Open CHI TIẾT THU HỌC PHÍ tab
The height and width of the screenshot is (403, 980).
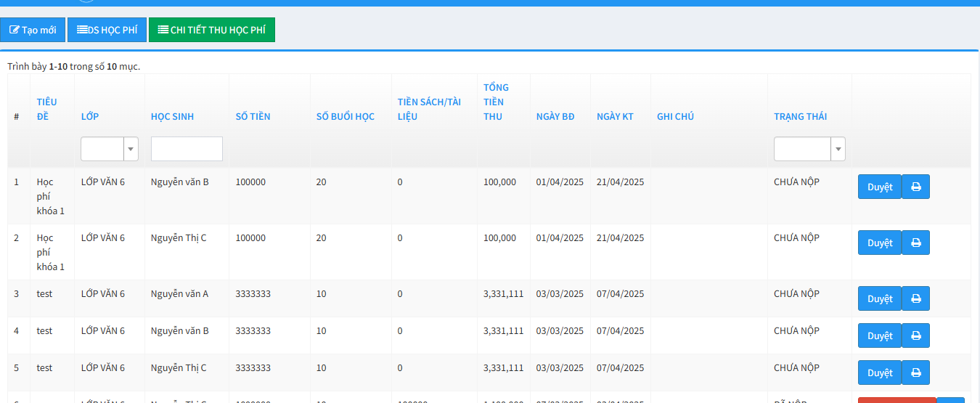click(x=211, y=30)
